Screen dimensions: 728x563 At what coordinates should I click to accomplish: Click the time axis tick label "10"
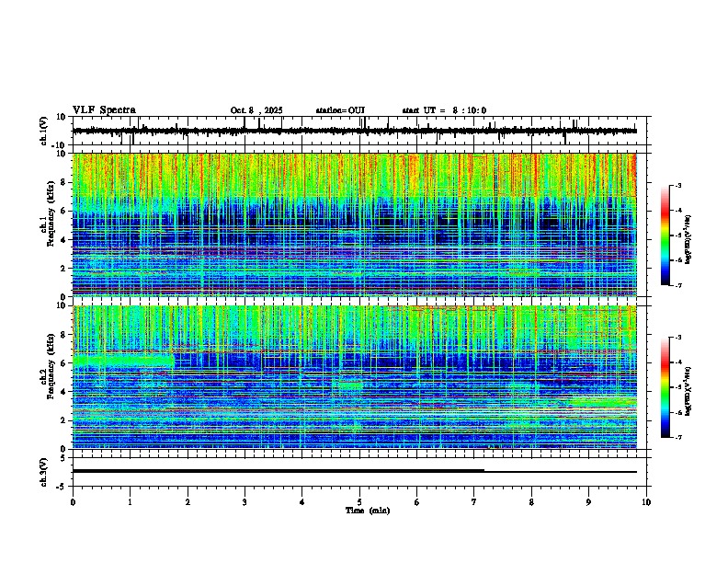[646, 502]
